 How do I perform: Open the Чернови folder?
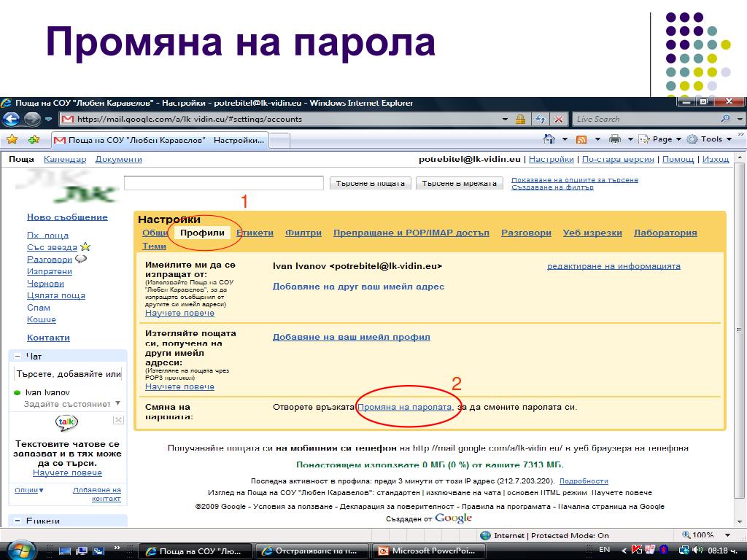(x=45, y=284)
